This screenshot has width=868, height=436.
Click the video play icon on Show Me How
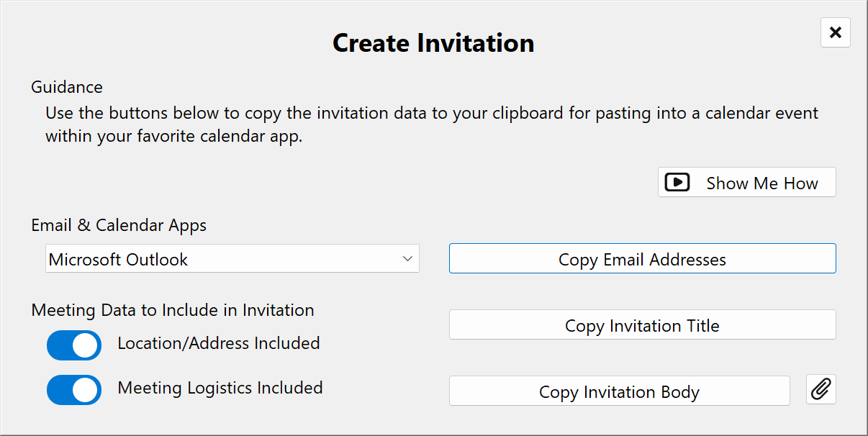[x=677, y=182]
